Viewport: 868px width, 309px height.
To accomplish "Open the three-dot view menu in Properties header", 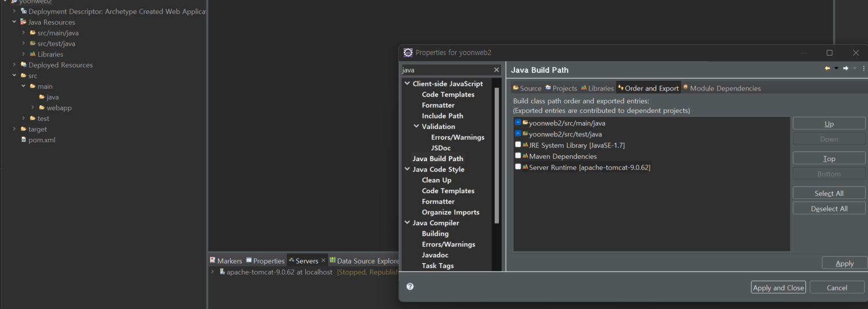I will 863,68.
